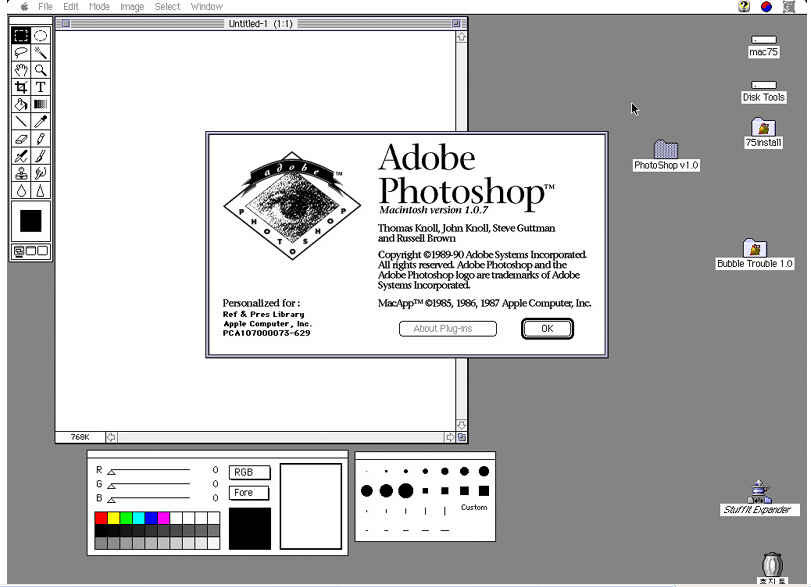This screenshot has width=811, height=587.
Task: Click the large black color preview square
Action: [x=250, y=528]
